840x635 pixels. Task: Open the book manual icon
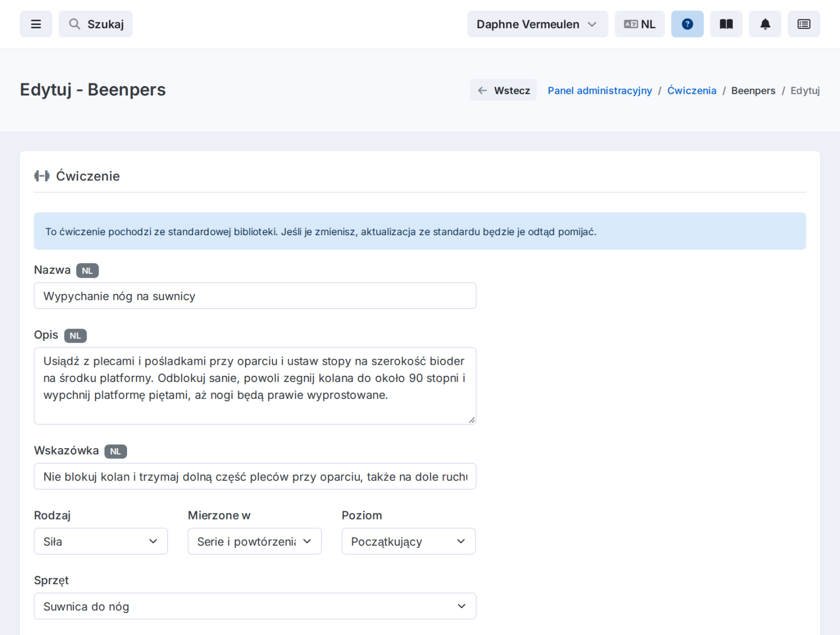coord(726,24)
